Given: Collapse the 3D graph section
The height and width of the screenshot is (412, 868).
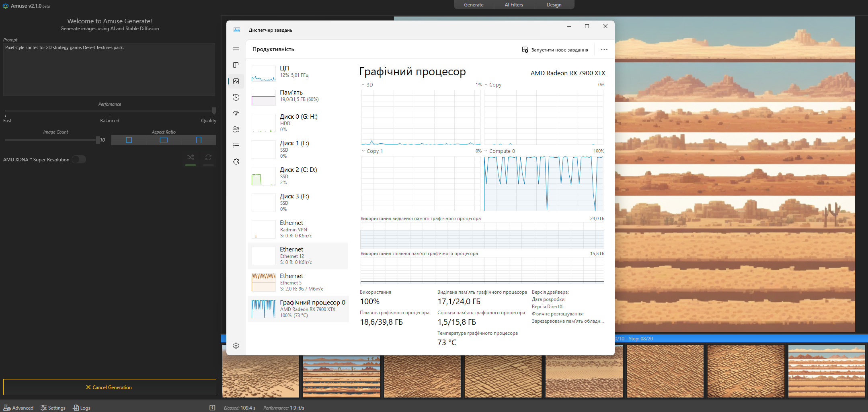Looking at the screenshot, I should (363, 84).
